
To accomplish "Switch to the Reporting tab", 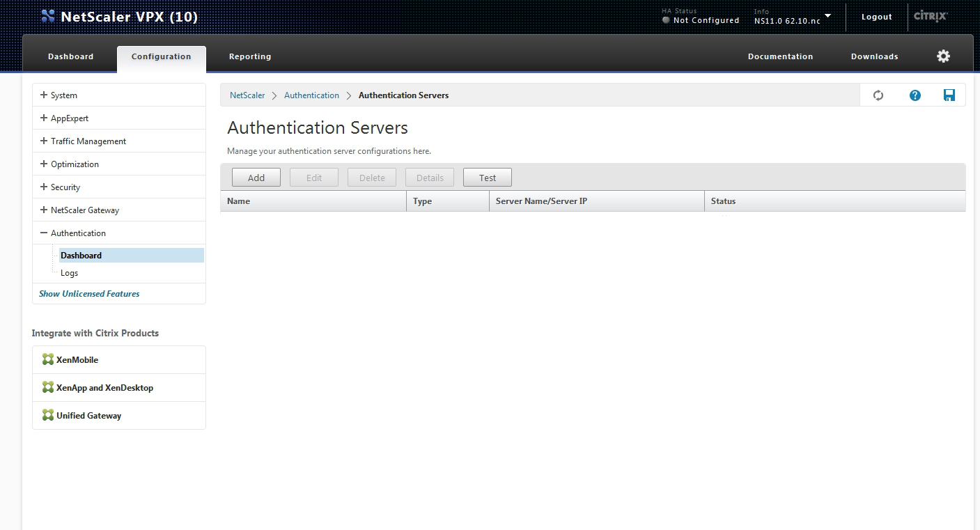I will coord(249,56).
